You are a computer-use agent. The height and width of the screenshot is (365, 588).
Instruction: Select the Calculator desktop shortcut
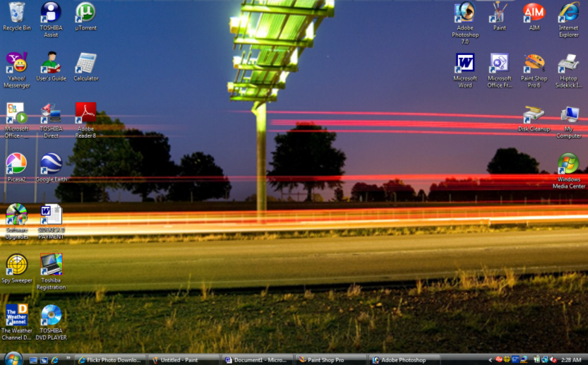86,67
